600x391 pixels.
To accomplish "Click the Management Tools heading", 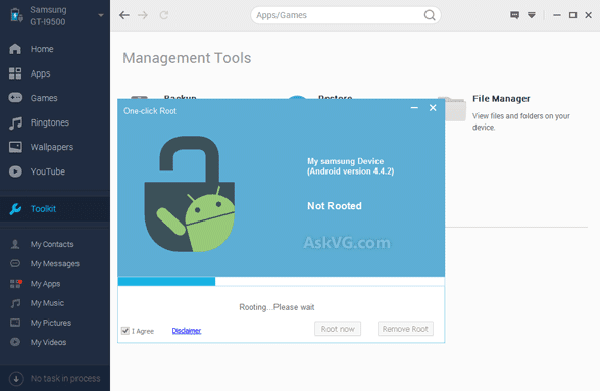I will coord(187,58).
